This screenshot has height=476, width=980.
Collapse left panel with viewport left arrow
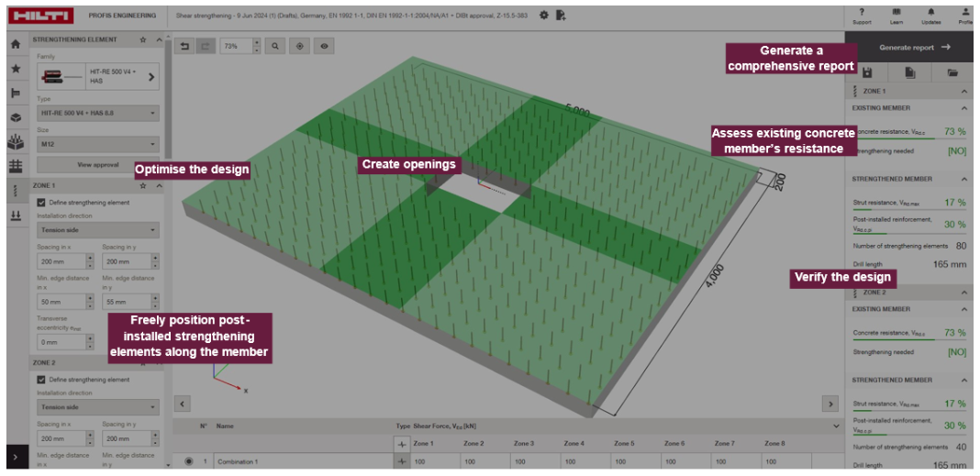point(182,404)
